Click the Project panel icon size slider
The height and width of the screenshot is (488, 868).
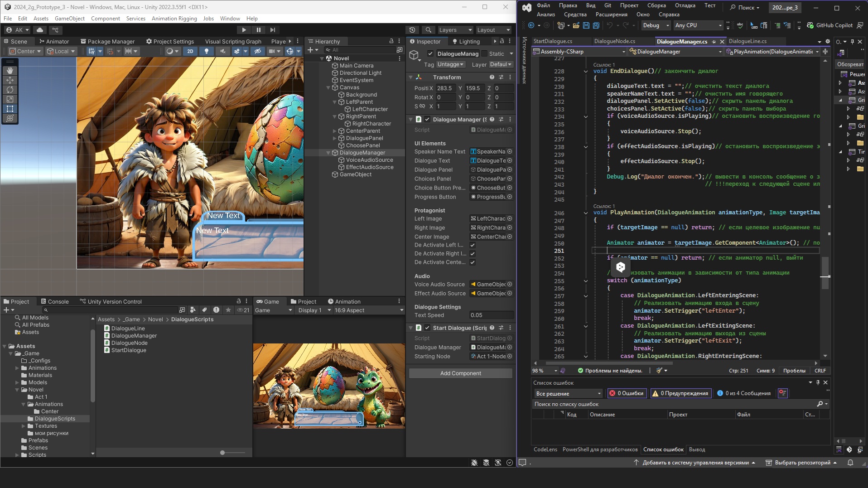click(x=222, y=453)
